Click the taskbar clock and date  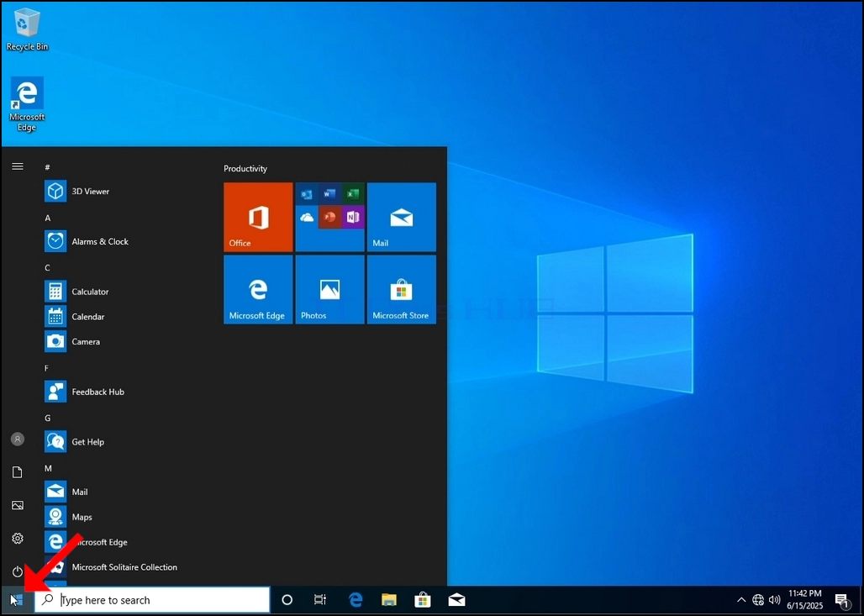(x=805, y=600)
